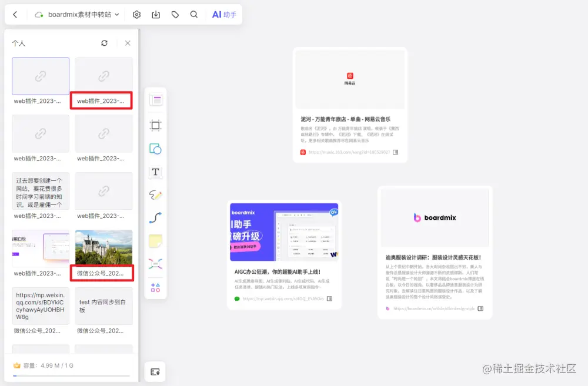Go back using the left arrow

pyautogui.click(x=15, y=15)
